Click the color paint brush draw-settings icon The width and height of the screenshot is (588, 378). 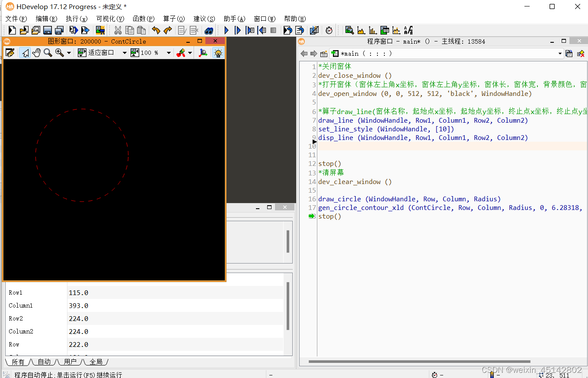181,53
